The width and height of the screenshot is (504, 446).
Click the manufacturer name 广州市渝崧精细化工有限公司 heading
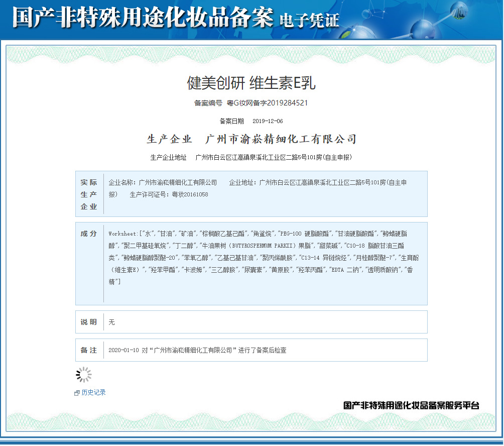coord(281,139)
